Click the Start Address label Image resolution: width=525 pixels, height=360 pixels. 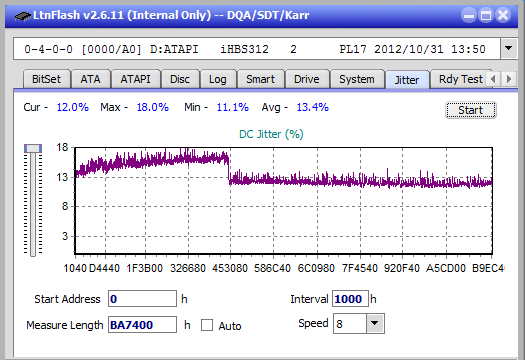67,299
